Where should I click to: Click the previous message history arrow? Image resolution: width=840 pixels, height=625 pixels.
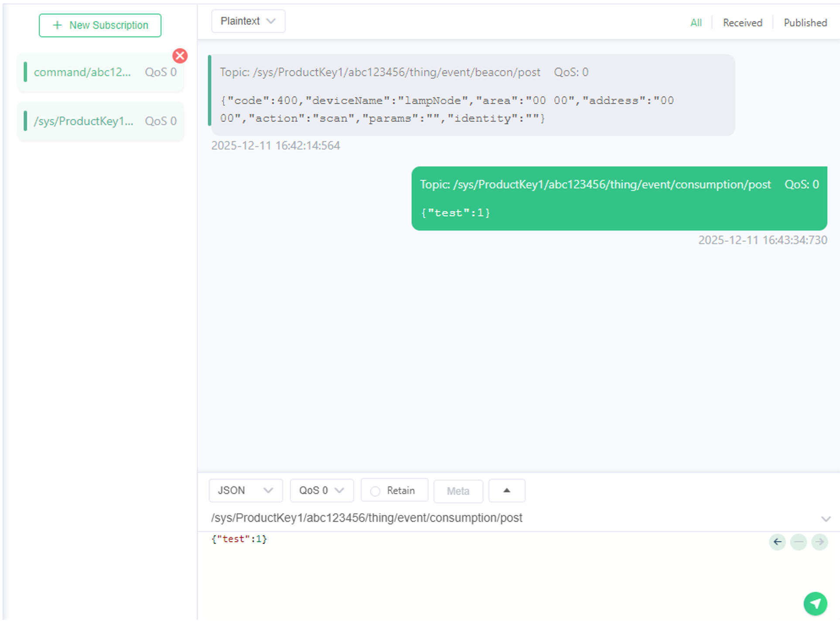(x=777, y=542)
